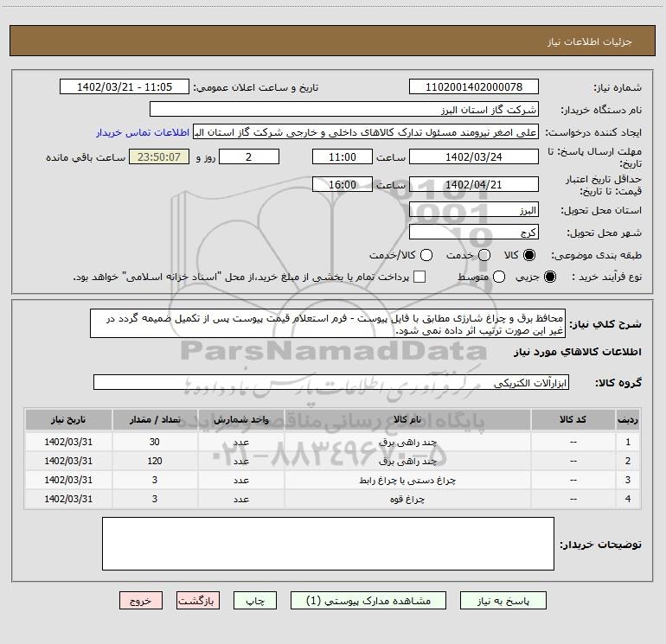Click the quantity 3 cell in row 3
This screenshot has height=644, width=666.
(x=155, y=480)
